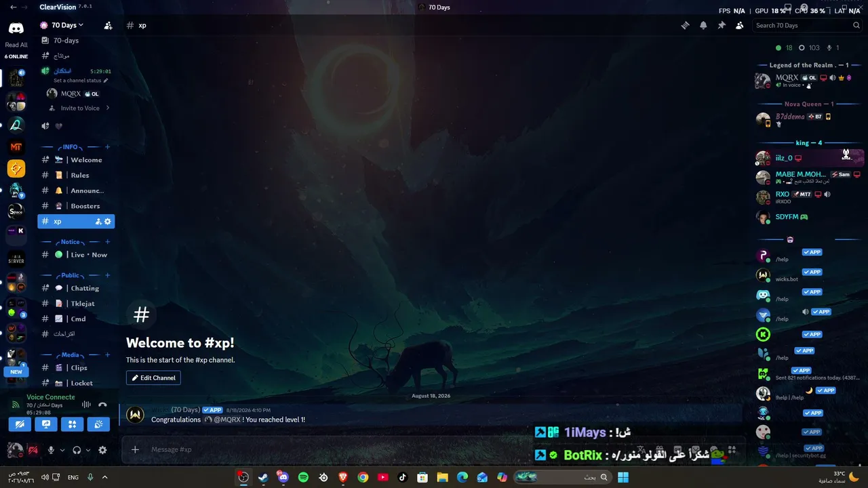This screenshot has height=488, width=868.
Task: Open the soundboard
Action: coord(99,424)
